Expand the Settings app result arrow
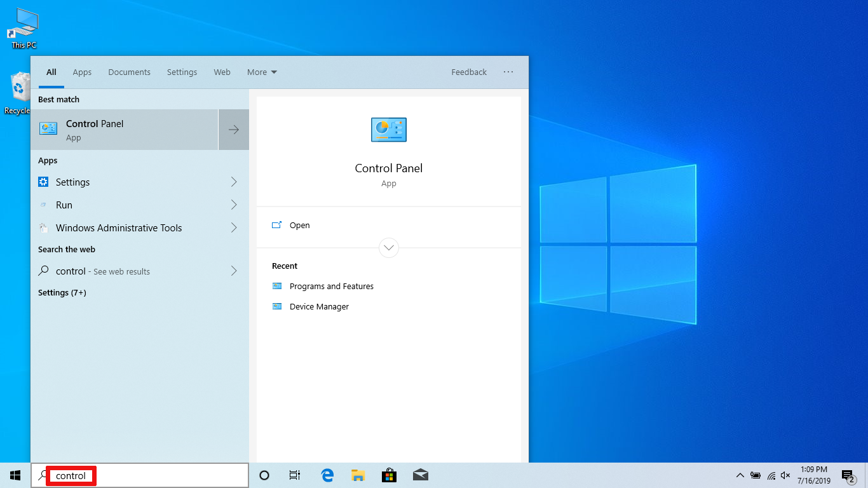The width and height of the screenshot is (868, 488). 234,182
